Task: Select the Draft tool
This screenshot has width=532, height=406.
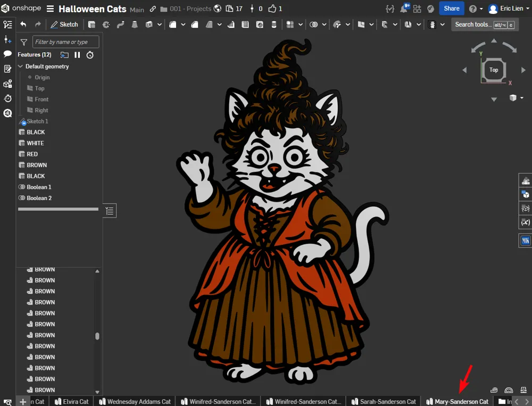Action: [209, 24]
